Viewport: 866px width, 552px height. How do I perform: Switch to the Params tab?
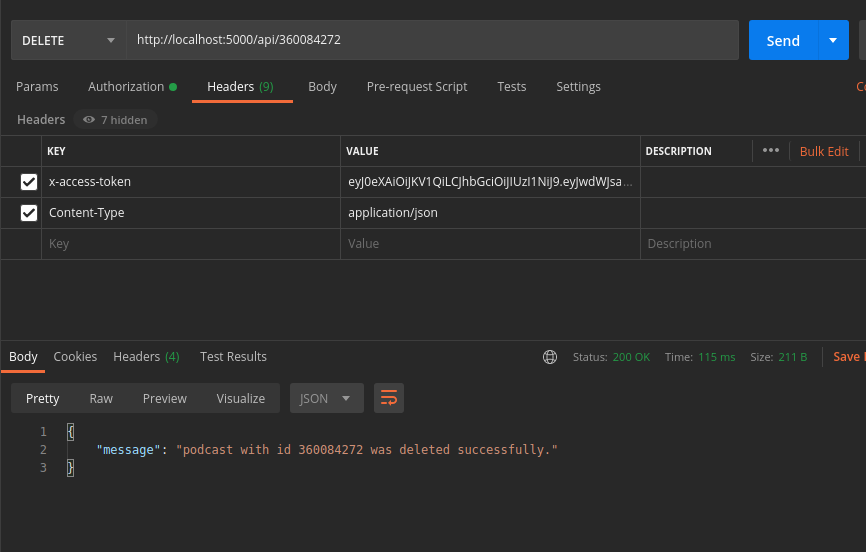[37, 87]
